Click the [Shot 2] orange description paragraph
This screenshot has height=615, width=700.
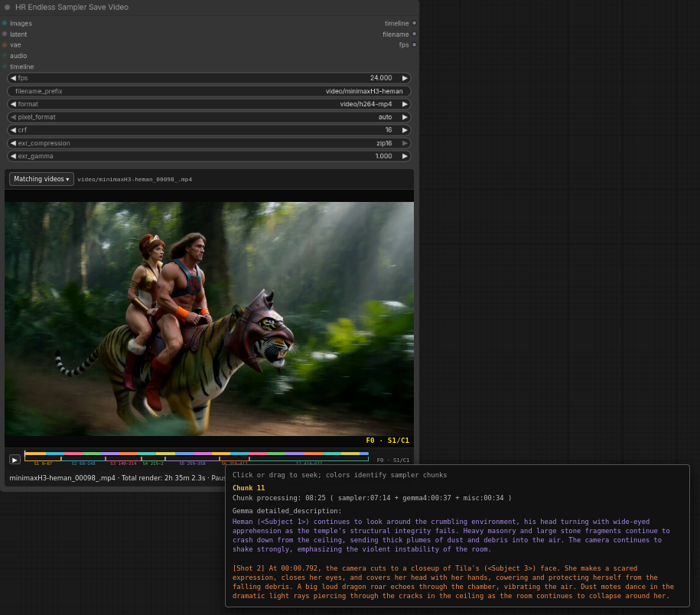(x=453, y=582)
